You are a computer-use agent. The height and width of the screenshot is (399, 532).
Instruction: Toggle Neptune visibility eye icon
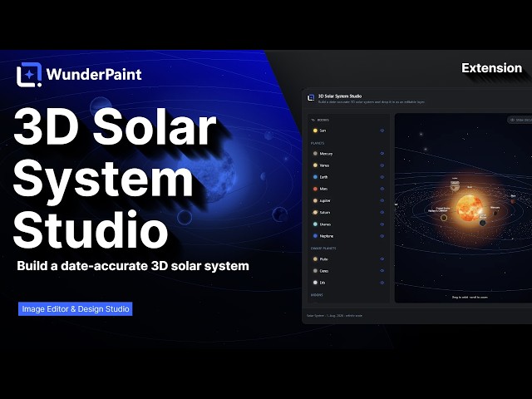(382, 236)
